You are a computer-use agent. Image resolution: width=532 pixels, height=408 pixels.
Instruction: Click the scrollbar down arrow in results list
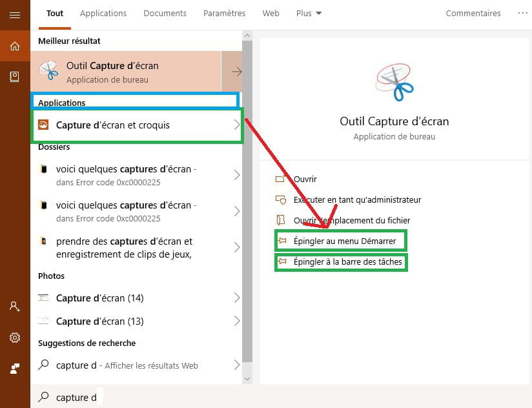point(247,379)
